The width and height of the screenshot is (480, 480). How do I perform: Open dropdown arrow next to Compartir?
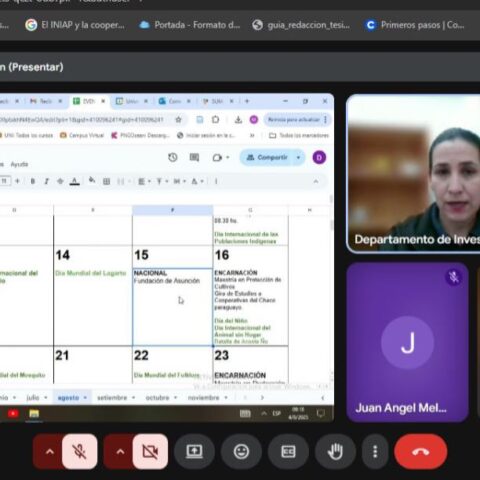298,157
